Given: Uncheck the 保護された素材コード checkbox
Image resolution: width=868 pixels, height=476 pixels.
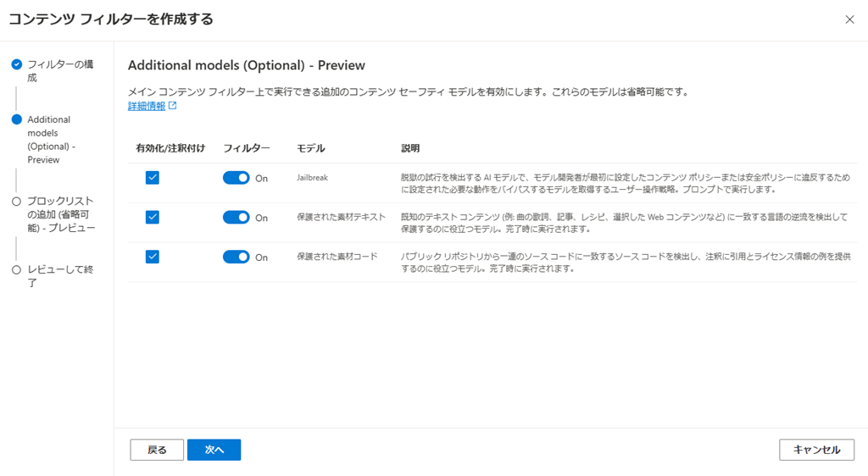Looking at the screenshot, I should point(153,257).
